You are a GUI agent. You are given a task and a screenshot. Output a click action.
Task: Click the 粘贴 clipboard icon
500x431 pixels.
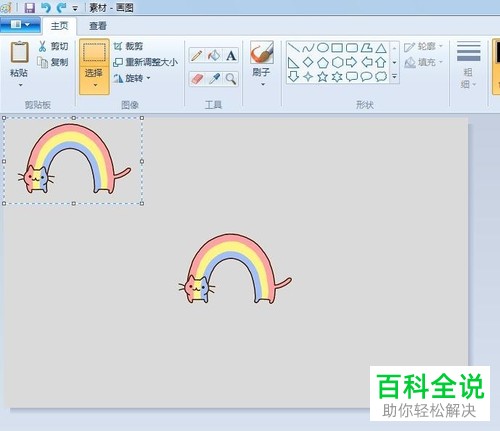coord(19,52)
